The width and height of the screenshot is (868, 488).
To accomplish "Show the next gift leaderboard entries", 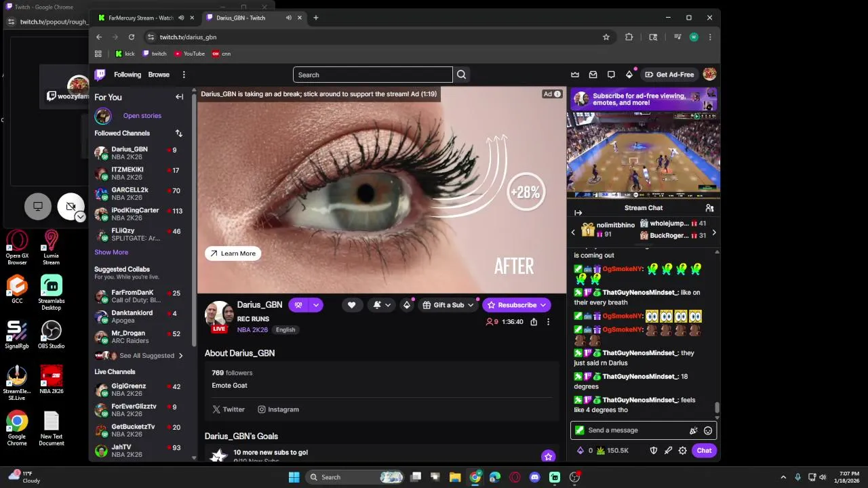I will tap(713, 232).
